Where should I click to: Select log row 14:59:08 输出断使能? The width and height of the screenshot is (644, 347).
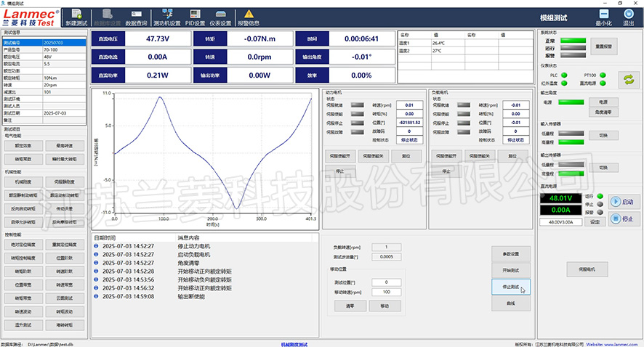tap(206, 297)
